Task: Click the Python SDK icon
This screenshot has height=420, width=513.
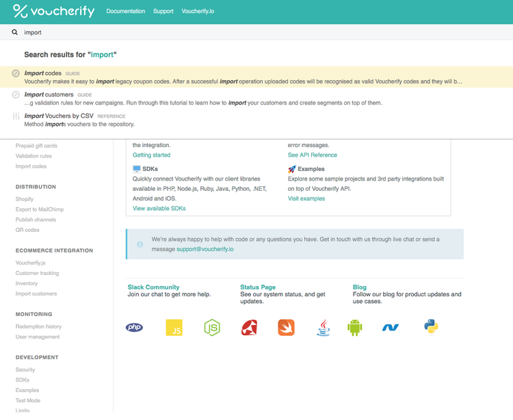Action: tap(431, 327)
